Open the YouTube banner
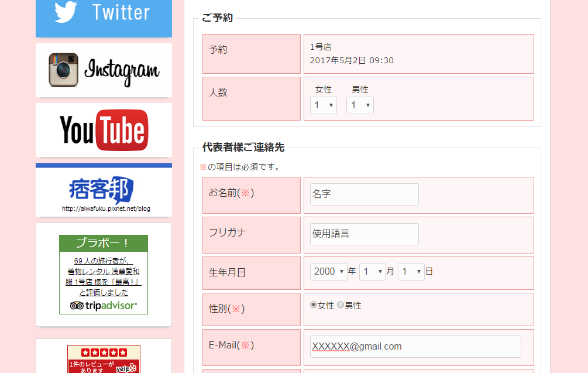This screenshot has width=588, height=373. 104,130
